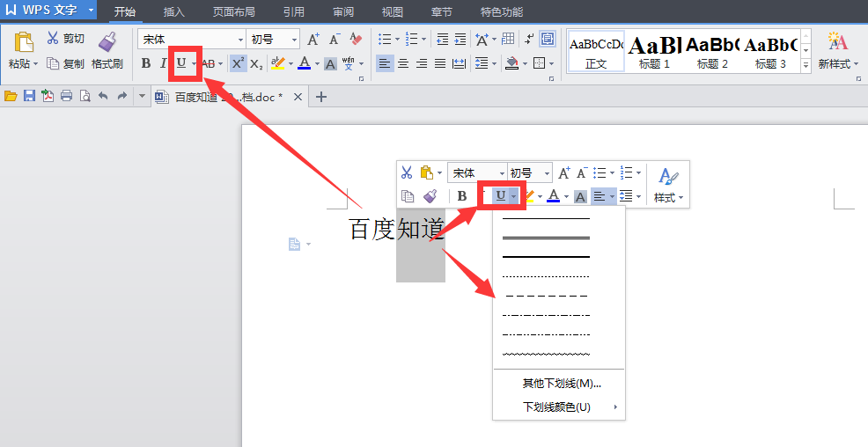Viewport: 868px width, 447px height.
Task: Click the ribbon Copy (复制) button
Action: 65,63
